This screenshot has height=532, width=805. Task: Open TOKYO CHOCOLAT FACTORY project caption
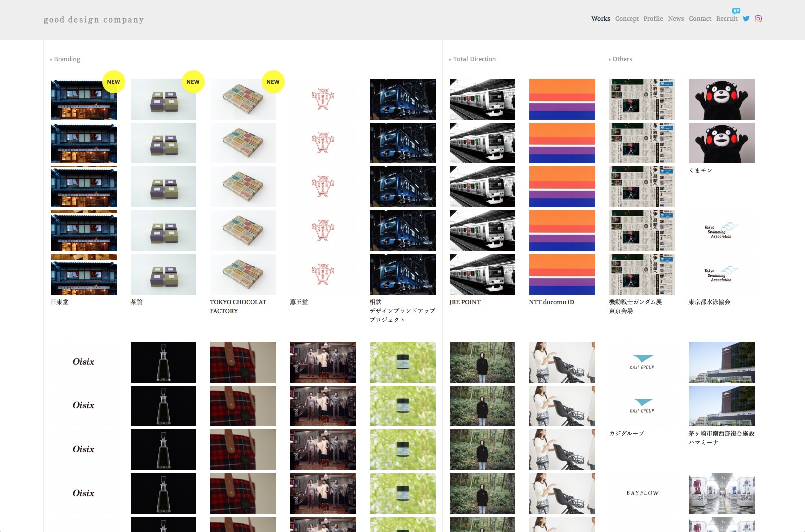(x=238, y=307)
